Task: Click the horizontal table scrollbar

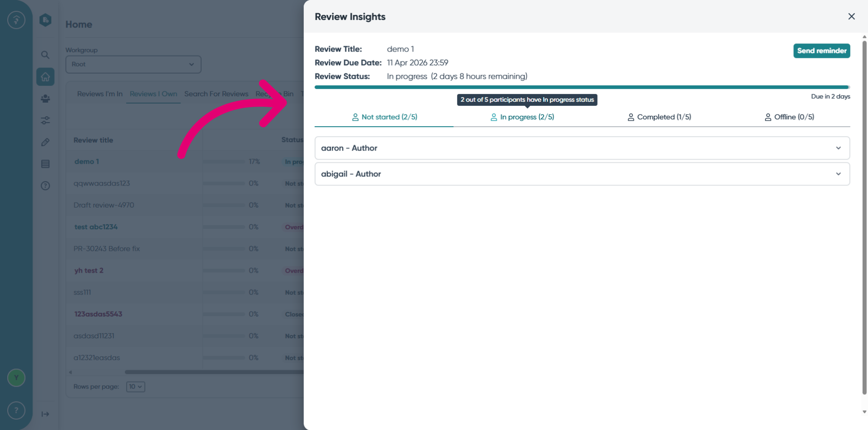Action: coord(214,372)
